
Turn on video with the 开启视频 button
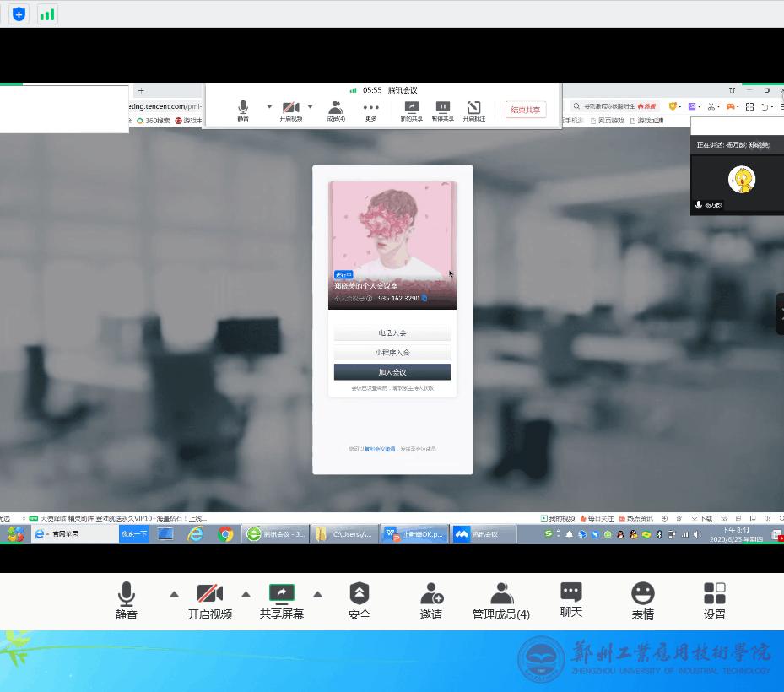pyautogui.click(x=209, y=600)
